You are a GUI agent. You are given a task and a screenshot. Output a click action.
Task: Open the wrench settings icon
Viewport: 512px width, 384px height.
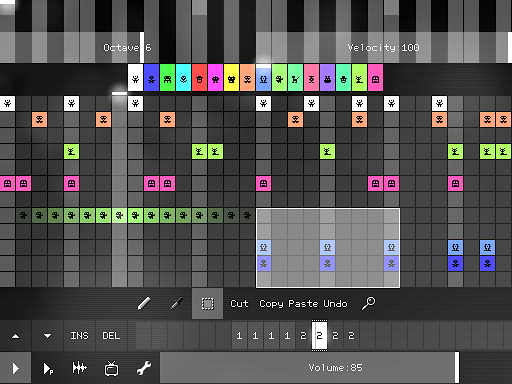click(x=144, y=368)
